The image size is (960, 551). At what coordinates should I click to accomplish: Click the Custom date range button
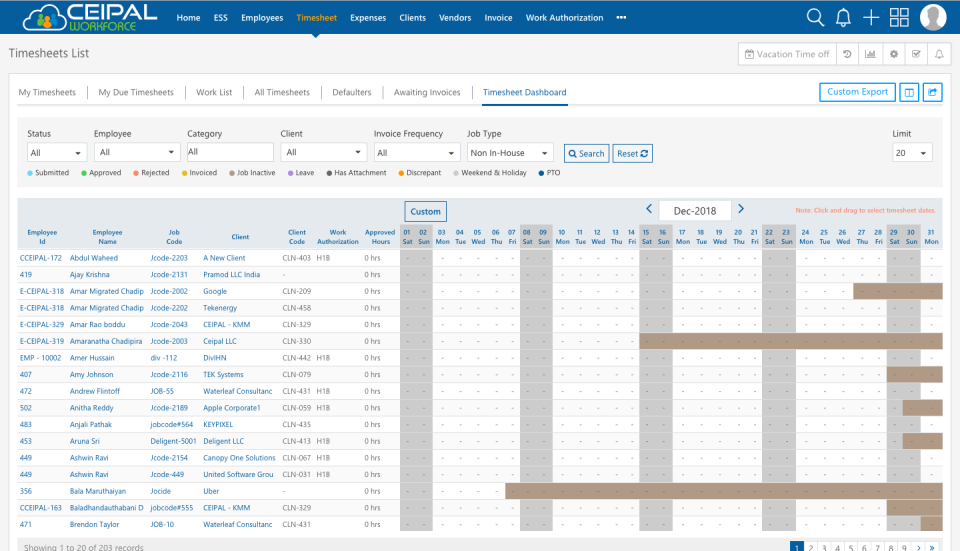(x=426, y=211)
